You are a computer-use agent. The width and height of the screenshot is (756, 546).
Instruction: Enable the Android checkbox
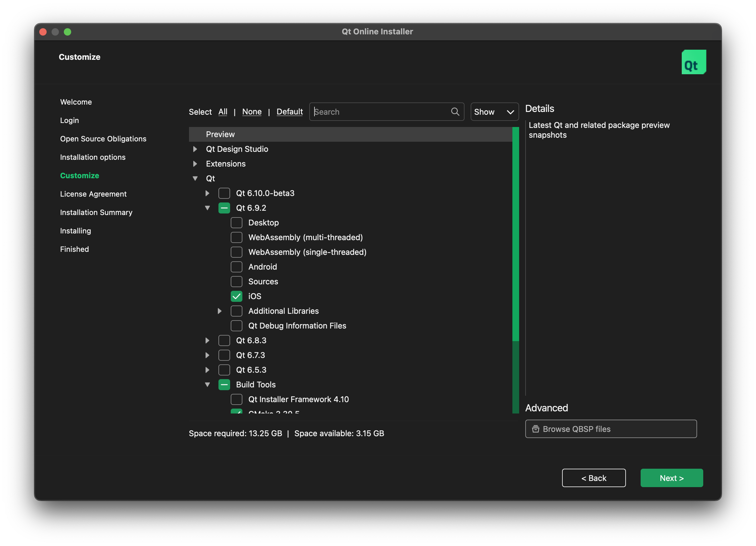click(236, 267)
